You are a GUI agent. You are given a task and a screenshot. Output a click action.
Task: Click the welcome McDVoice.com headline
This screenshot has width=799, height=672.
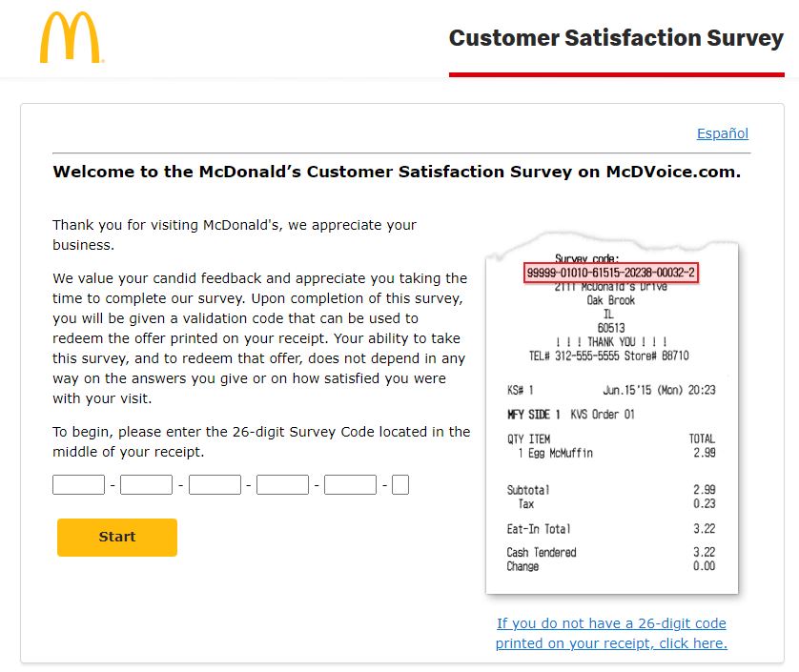[397, 172]
